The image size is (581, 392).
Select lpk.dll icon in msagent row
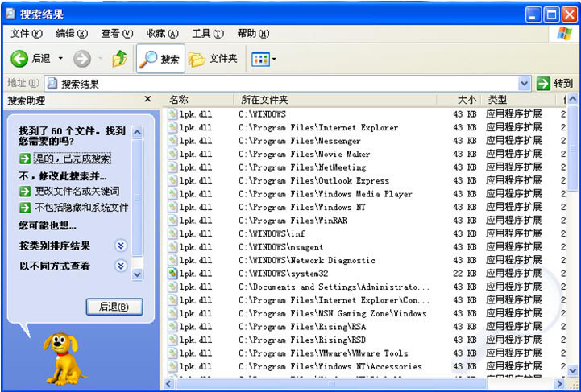tap(172, 247)
